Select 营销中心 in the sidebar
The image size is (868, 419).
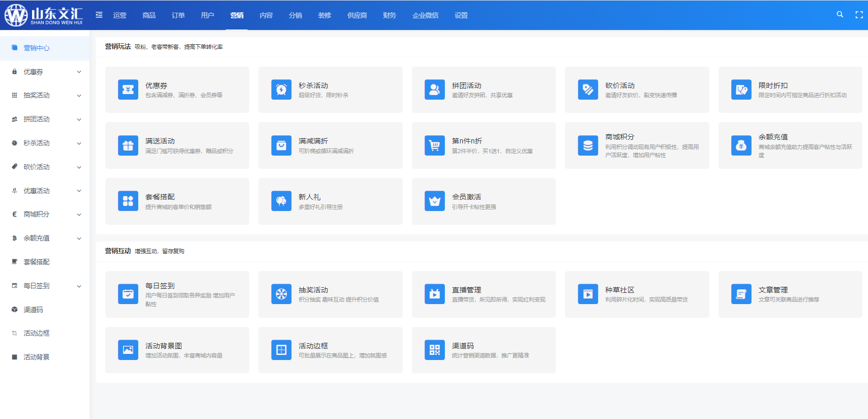click(45, 48)
